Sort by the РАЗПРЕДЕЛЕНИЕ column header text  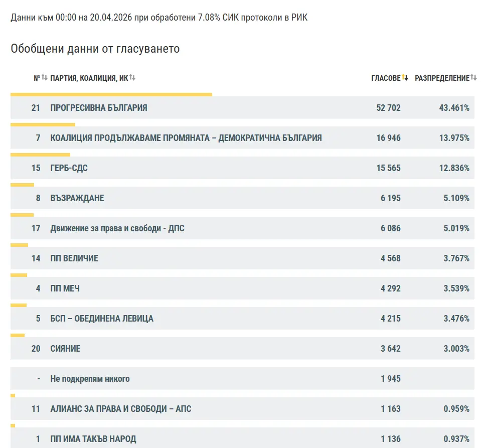click(x=442, y=78)
